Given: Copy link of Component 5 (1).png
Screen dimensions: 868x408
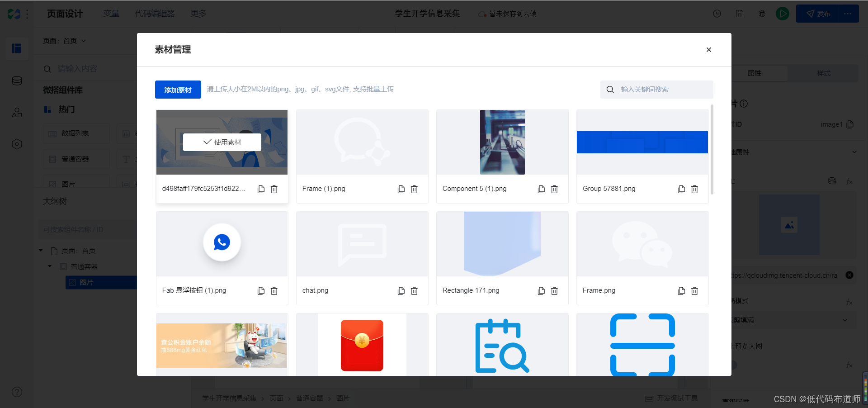Looking at the screenshot, I should [x=541, y=189].
